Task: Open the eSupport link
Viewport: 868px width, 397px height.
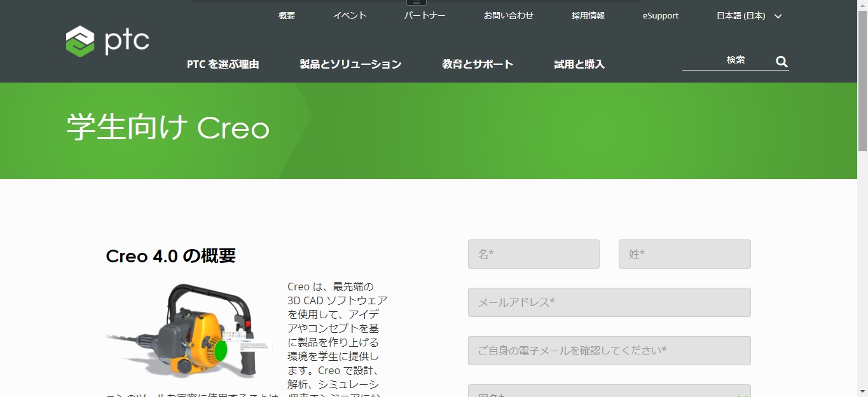Action: coord(660,16)
